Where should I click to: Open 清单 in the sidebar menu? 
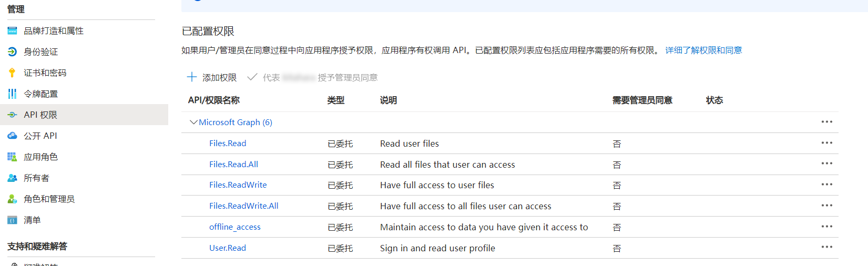click(x=32, y=220)
